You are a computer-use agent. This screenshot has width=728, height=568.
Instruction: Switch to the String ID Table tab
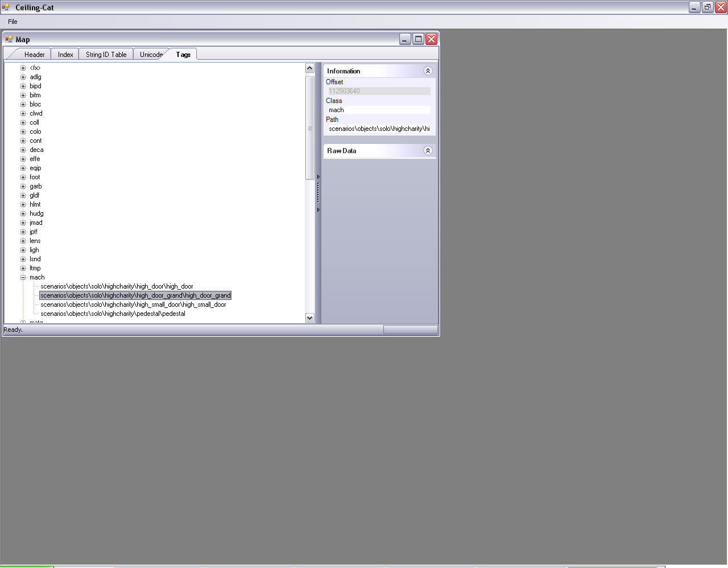coord(106,55)
